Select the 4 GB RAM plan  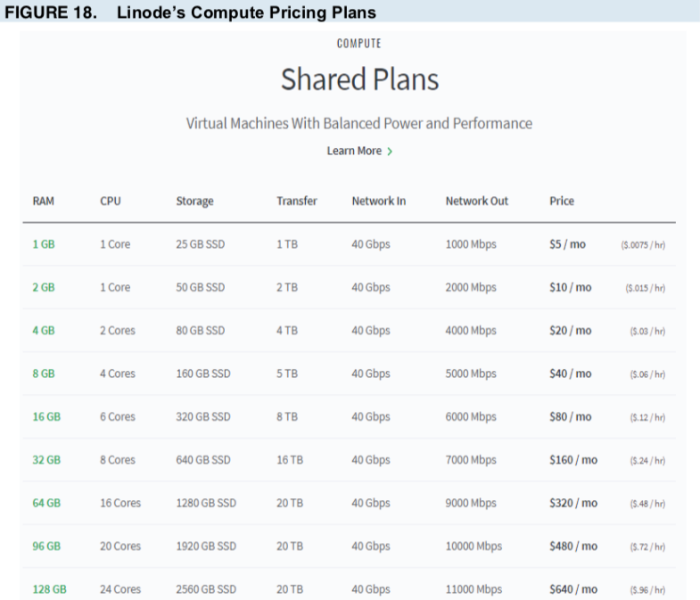pos(44,331)
